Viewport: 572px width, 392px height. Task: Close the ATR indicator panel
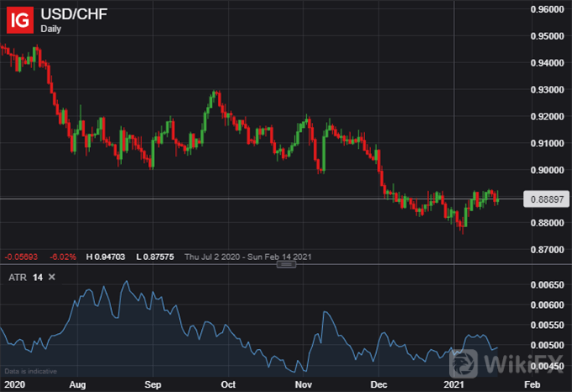pyautogui.click(x=51, y=277)
